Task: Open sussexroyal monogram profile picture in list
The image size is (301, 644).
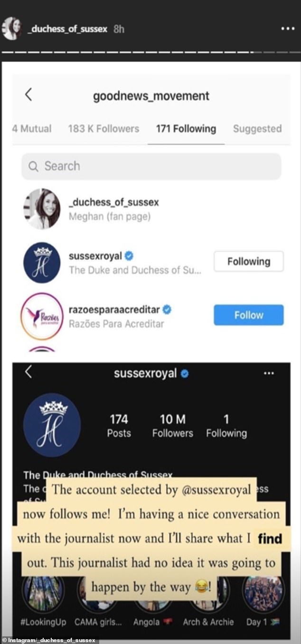Action: 42,263
